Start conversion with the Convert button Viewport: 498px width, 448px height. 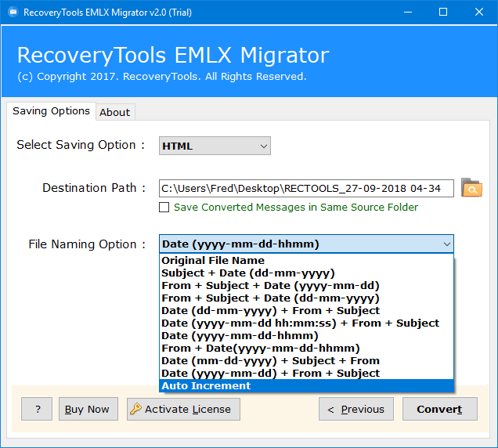(x=440, y=409)
